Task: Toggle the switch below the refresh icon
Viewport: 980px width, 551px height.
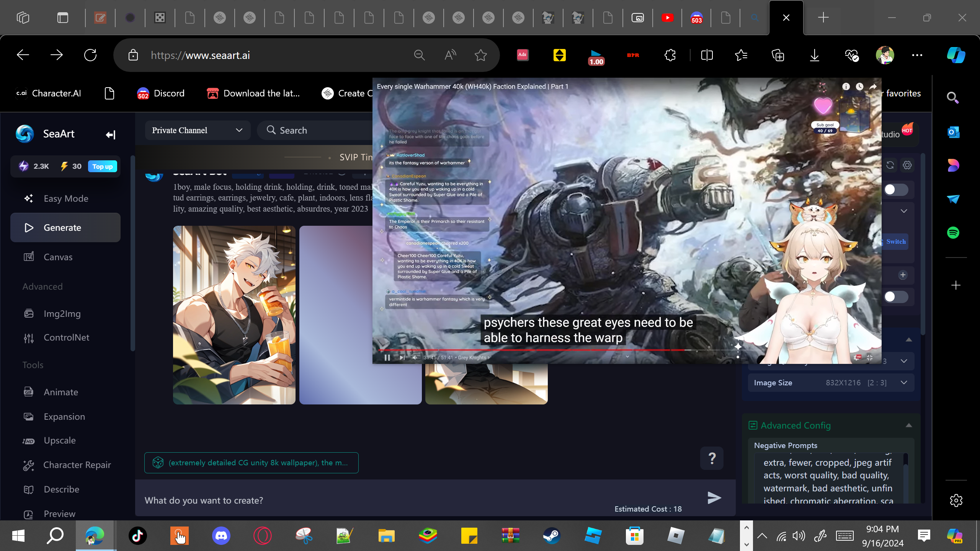Action: (896, 190)
